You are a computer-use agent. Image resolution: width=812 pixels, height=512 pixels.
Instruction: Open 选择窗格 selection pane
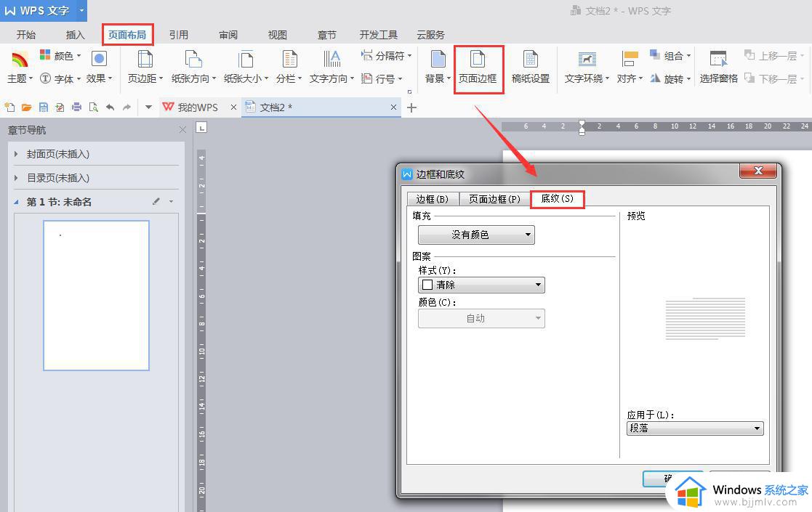718,68
